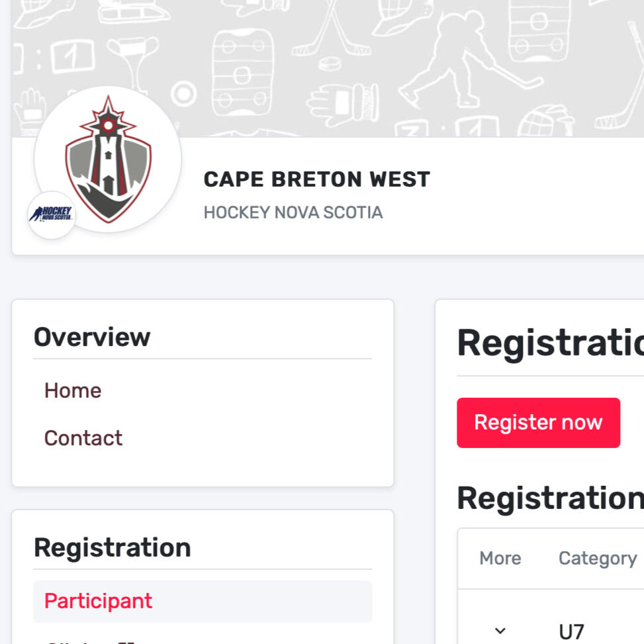Image resolution: width=644 pixels, height=644 pixels.
Task: Click the More column header
Action: pyautogui.click(x=500, y=559)
